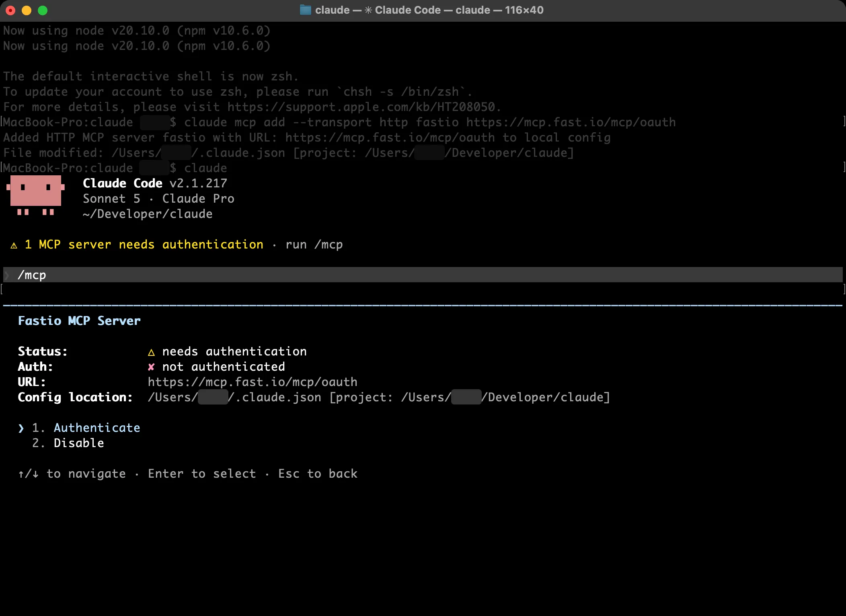Click the Claude Code pink mascot logo
The width and height of the screenshot is (846, 616).
(35, 195)
